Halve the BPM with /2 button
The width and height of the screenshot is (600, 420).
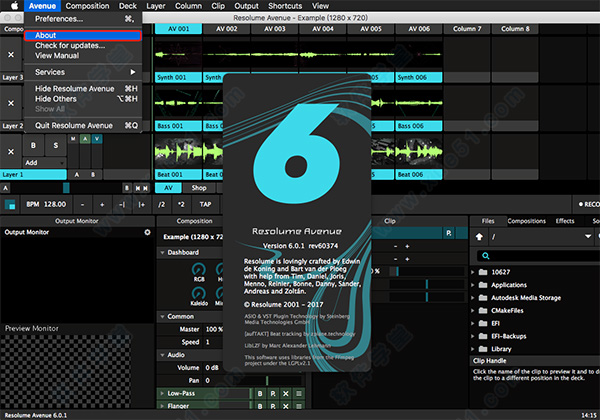161,205
